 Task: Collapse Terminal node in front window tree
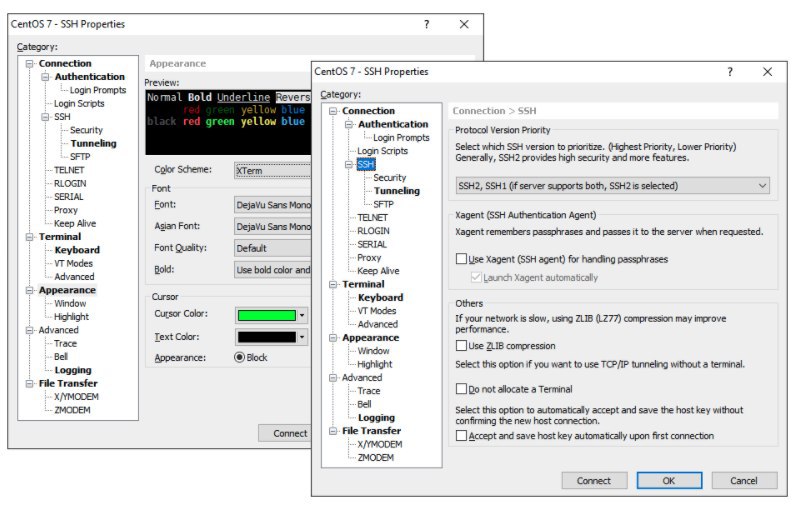click(x=333, y=284)
